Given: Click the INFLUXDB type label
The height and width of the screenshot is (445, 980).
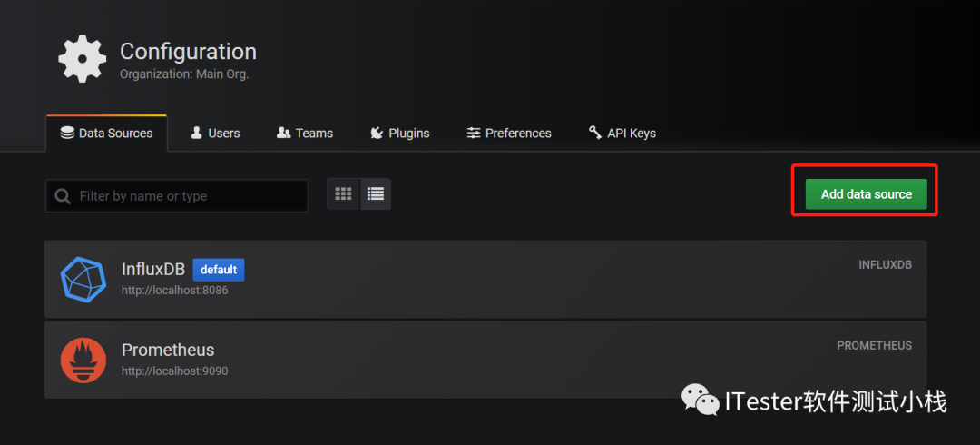Looking at the screenshot, I should (885, 265).
